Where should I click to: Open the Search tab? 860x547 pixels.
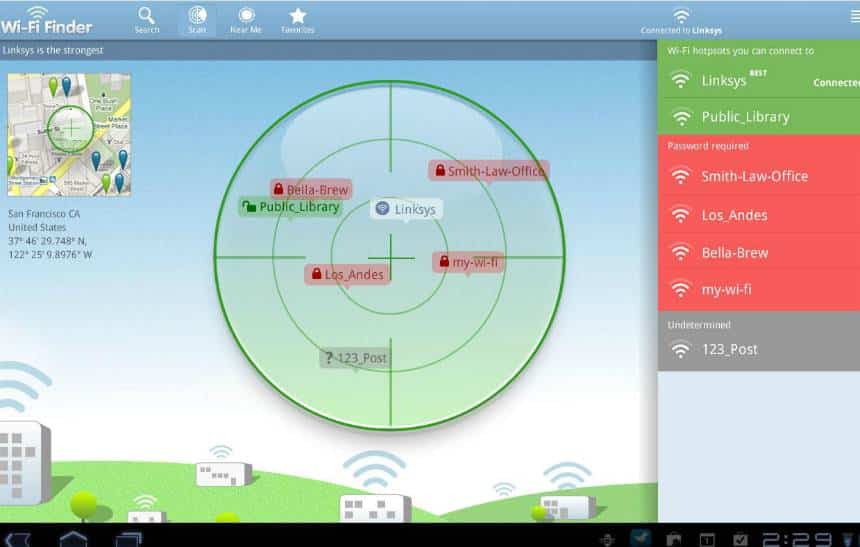[x=146, y=20]
